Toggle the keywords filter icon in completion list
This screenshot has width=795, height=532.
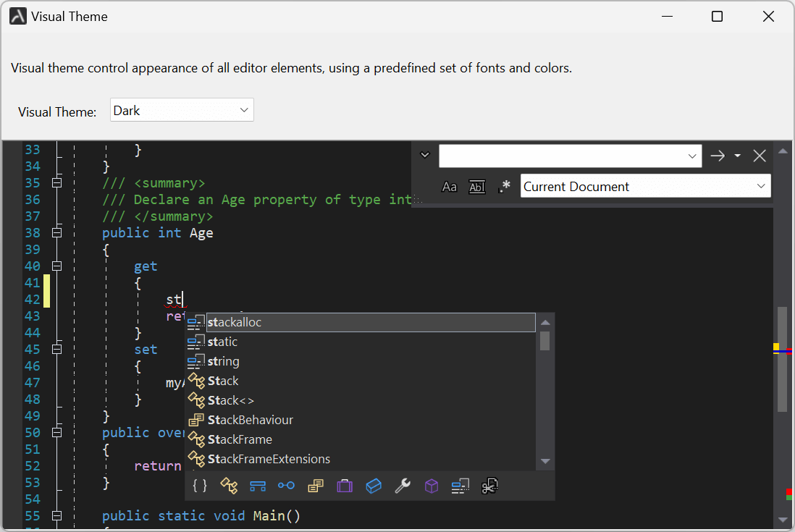460,486
